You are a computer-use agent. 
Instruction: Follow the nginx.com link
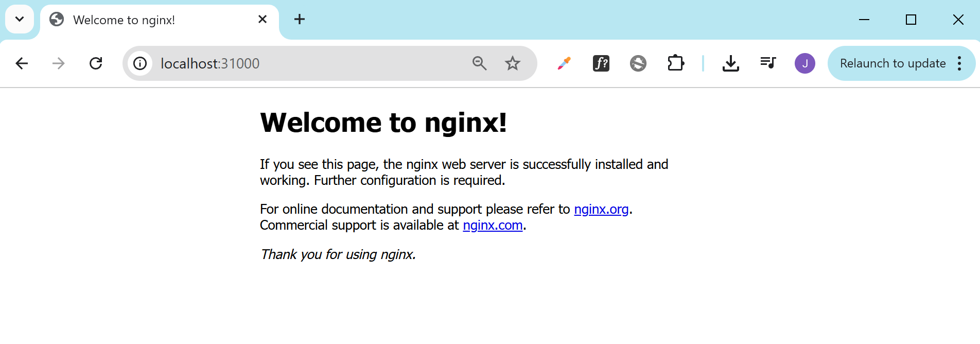493,225
